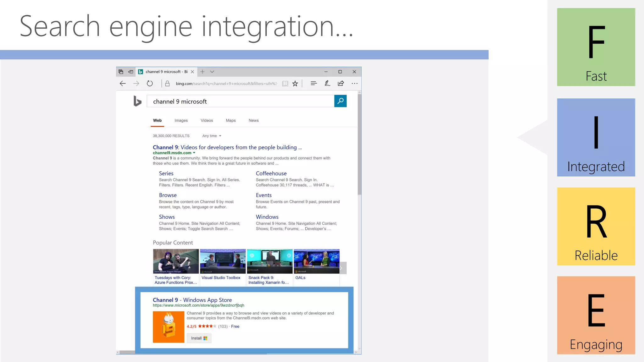Open the GALs video thumbnail
Viewport: 644px width, 362px height.
pos(316,261)
